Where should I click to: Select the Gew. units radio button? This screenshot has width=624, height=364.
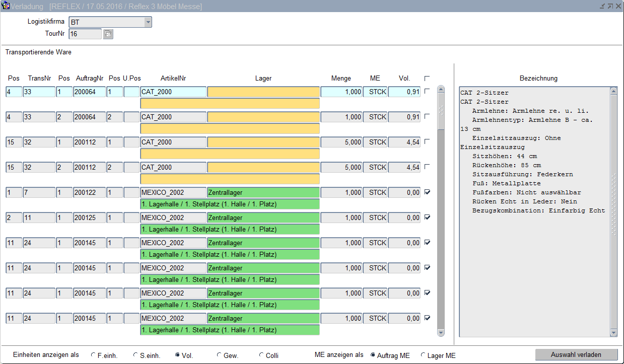pos(219,355)
